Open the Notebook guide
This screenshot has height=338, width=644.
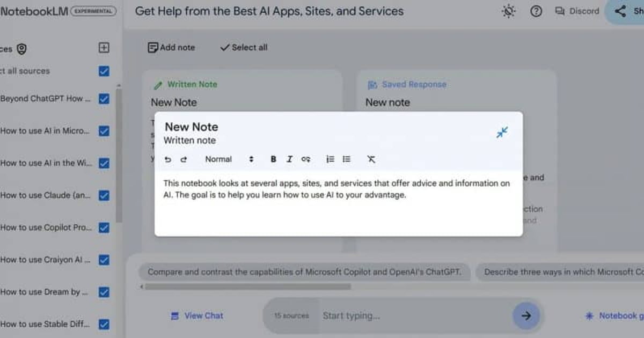pos(614,316)
